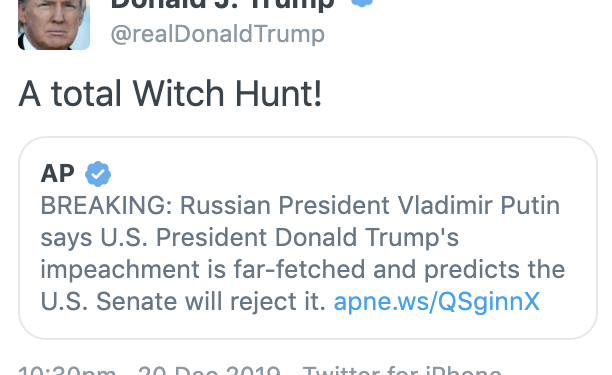This screenshot has width=612, height=375.
Task: Open Donald Trump's profile picture
Action: [x=54, y=24]
